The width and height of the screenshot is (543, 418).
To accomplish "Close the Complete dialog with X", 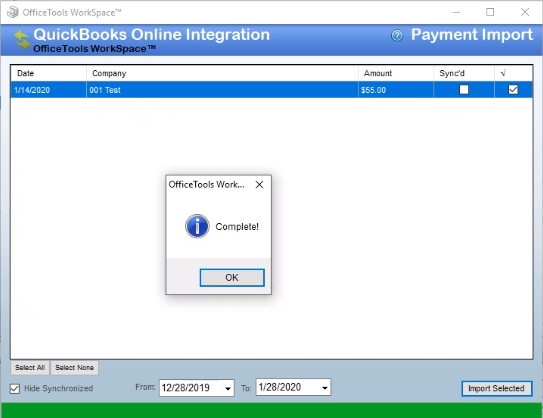I will pyautogui.click(x=259, y=185).
